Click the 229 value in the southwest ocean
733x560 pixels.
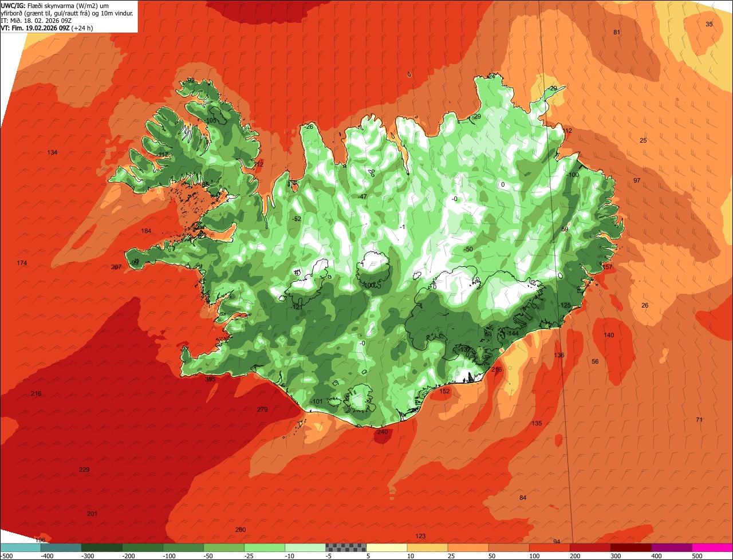pos(84,470)
